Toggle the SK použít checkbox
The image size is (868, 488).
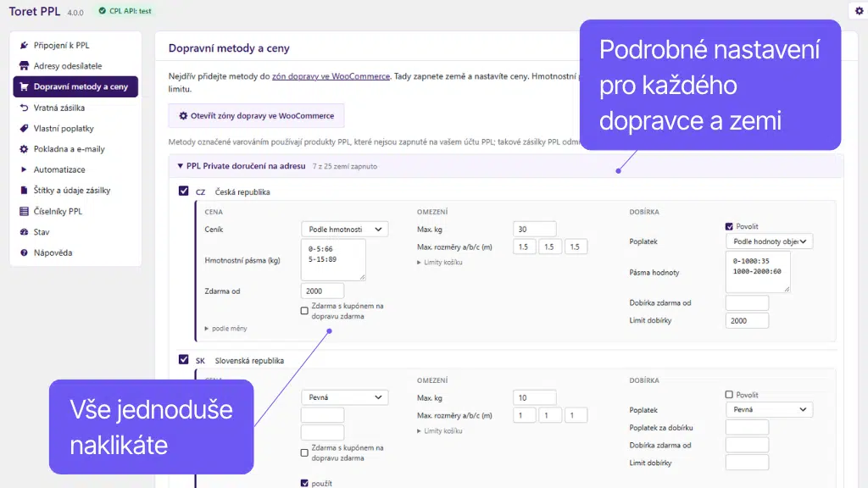[x=304, y=483]
